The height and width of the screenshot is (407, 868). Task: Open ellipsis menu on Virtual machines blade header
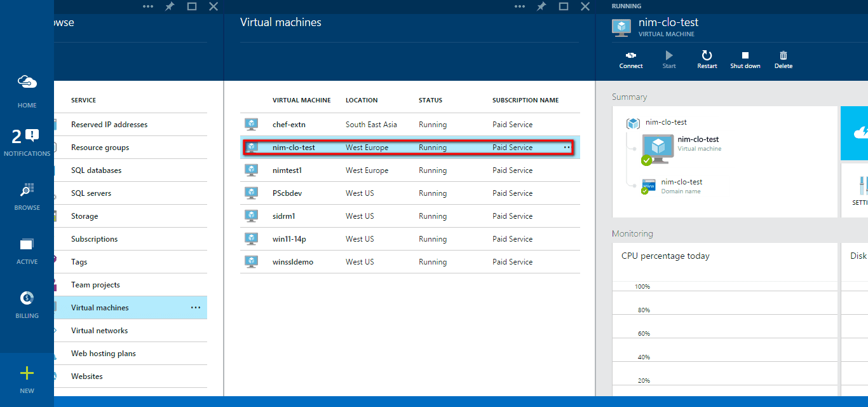(520, 6)
